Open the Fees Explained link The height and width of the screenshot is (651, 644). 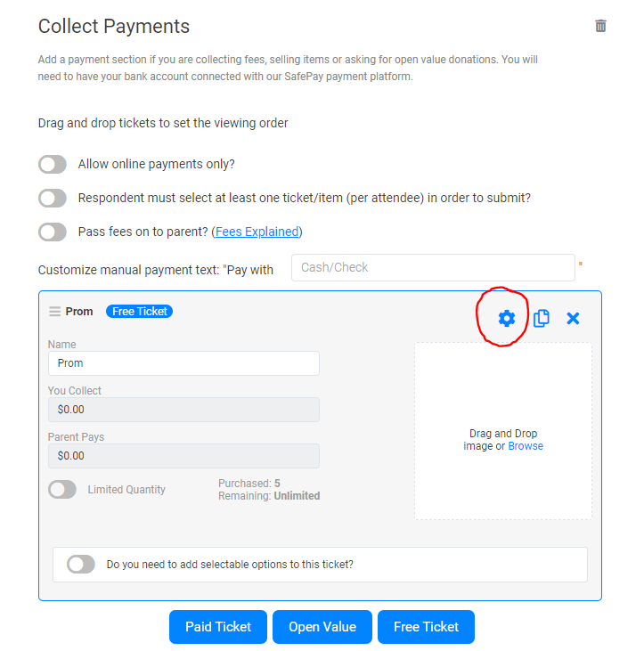pos(257,232)
